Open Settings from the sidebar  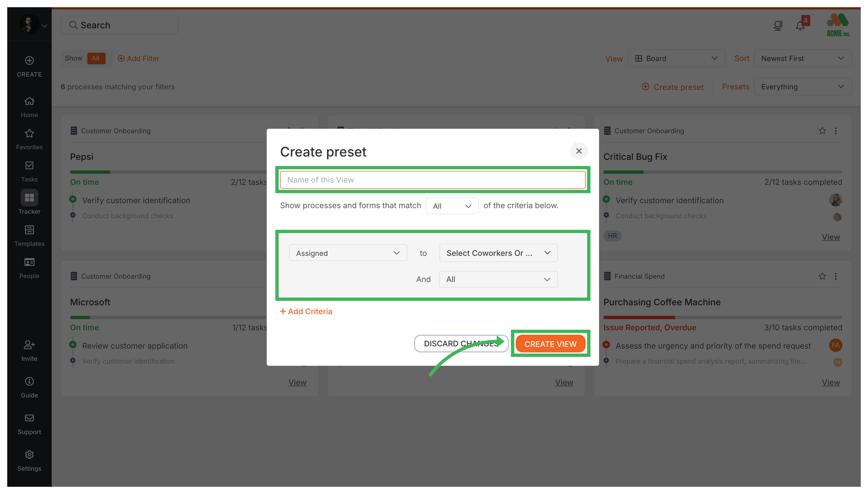[x=29, y=459]
